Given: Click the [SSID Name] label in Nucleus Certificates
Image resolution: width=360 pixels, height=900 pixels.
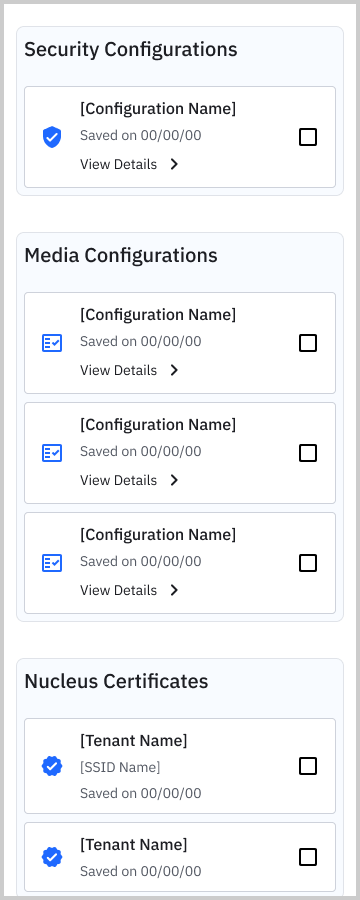Looking at the screenshot, I should click(x=120, y=767).
